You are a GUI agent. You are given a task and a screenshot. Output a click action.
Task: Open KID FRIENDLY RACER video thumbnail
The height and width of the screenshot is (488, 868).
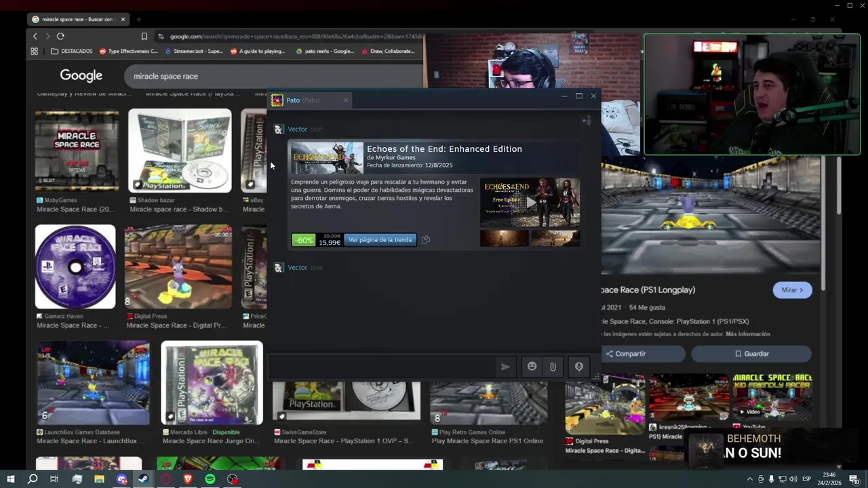coord(772,397)
